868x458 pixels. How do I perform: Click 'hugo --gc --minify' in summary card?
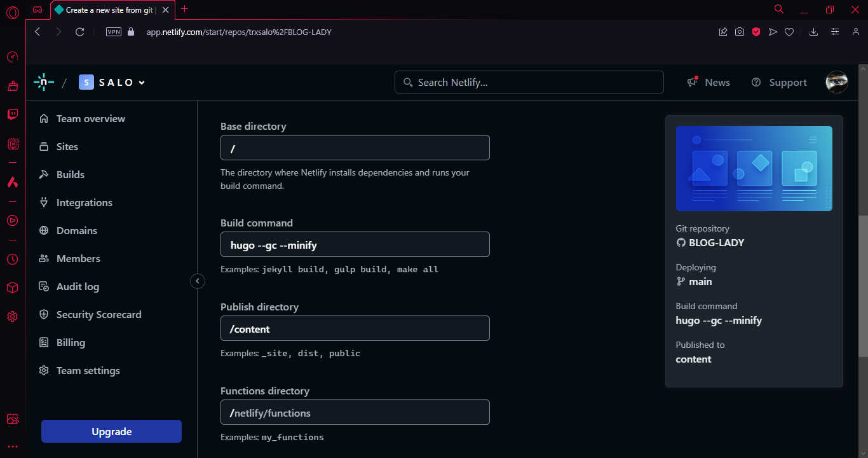click(719, 321)
